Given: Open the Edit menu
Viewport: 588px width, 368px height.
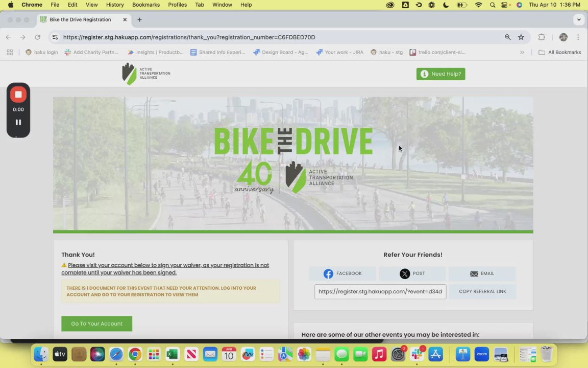Looking at the screenshot, I should (x=72, y=5).
